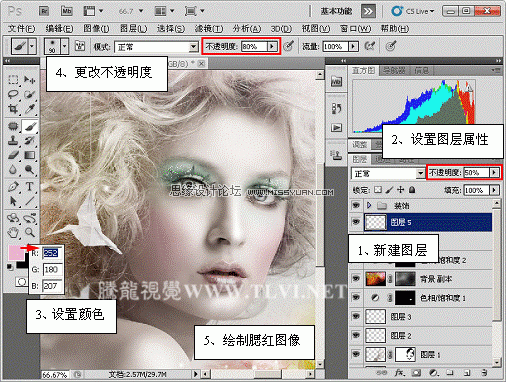
Task: Open Mini Bridge from top bar Mb icon
Action: 67,11
